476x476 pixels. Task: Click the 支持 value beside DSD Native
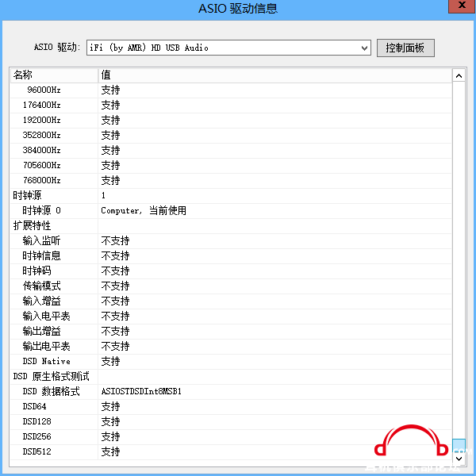click(x=110, y=362)
